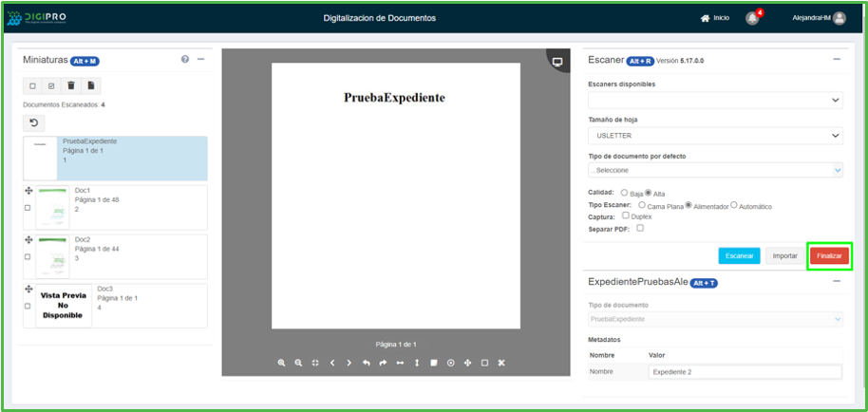The image size is (868, 412).
Task: Toggle the fullscreen monitor icon on the viewer
Action: pyautogui.click(x=557, y=62)
